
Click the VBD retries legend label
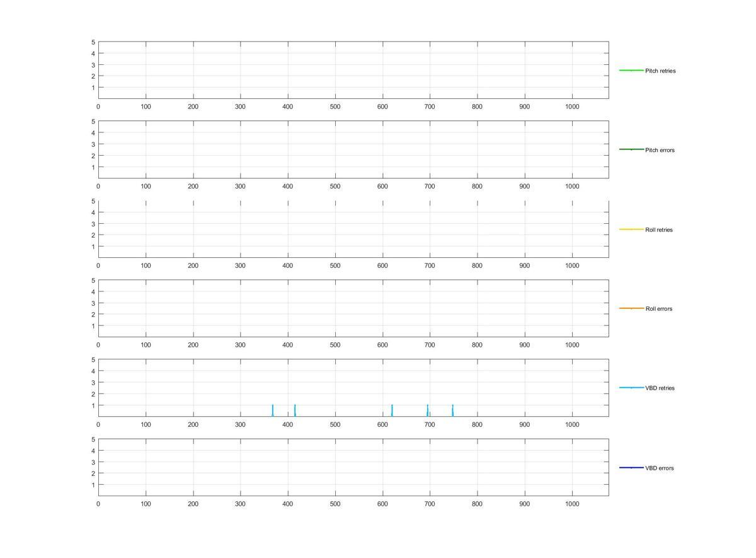point(660,388)
